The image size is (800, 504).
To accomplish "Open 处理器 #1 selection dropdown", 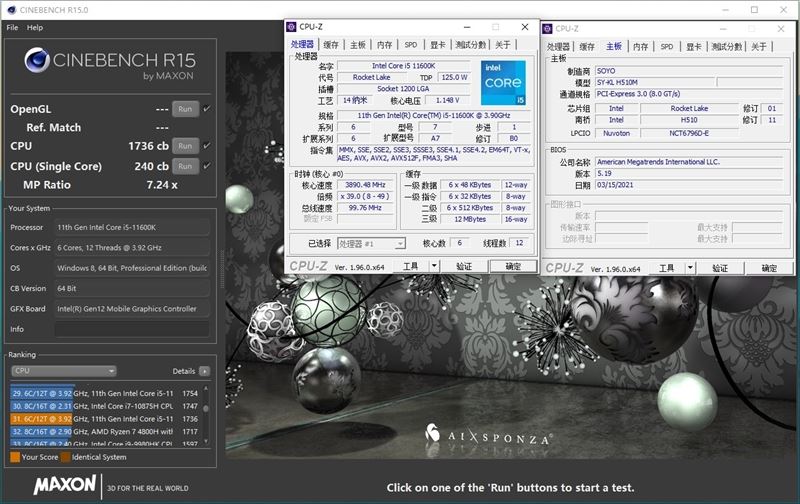I will tap(371, 244).
